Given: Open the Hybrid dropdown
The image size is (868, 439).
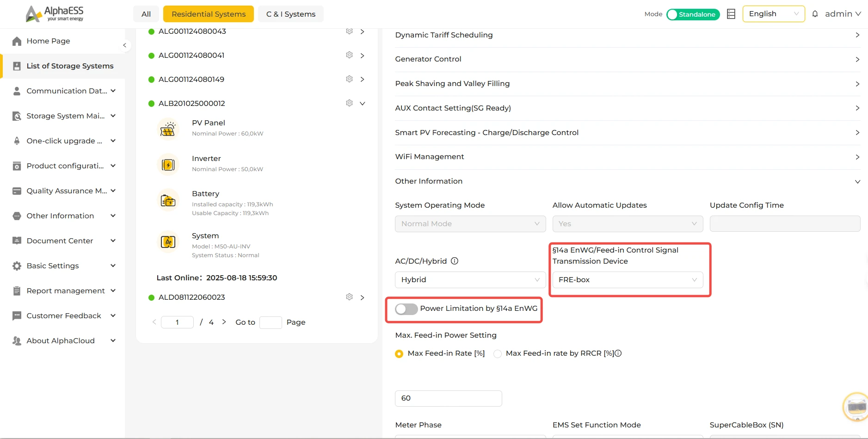Looking at the screenshot, I should 470,280.
